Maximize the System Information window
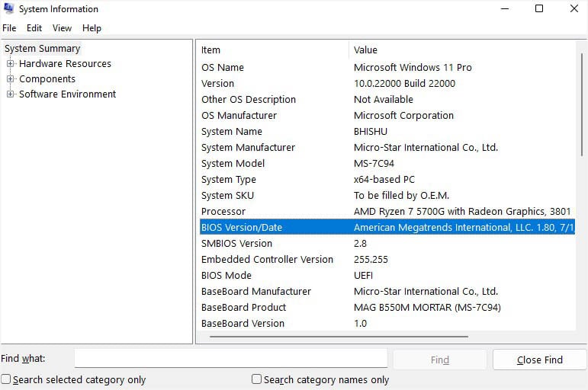588x390 pixels. coord(539,8)
